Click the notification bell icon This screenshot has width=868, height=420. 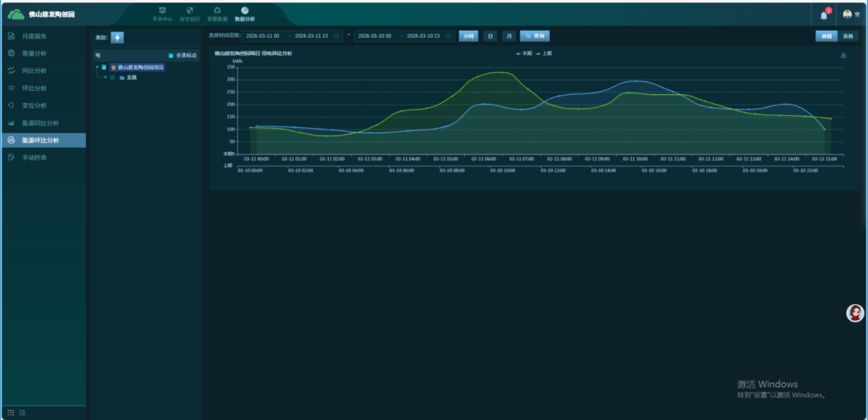[x=824, y=14]
